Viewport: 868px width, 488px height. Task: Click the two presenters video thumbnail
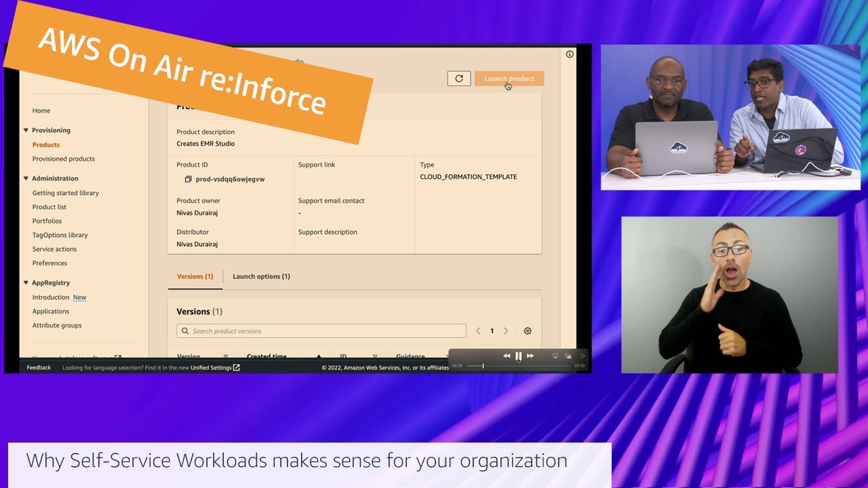pos(730,117)
